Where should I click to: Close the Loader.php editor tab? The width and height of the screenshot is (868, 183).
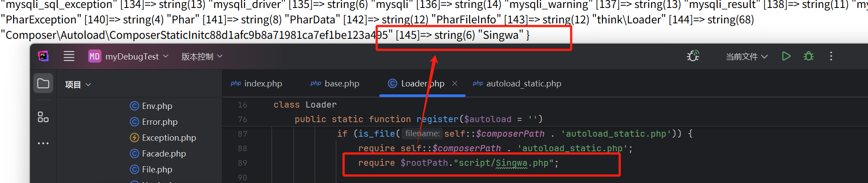point(455,83)
